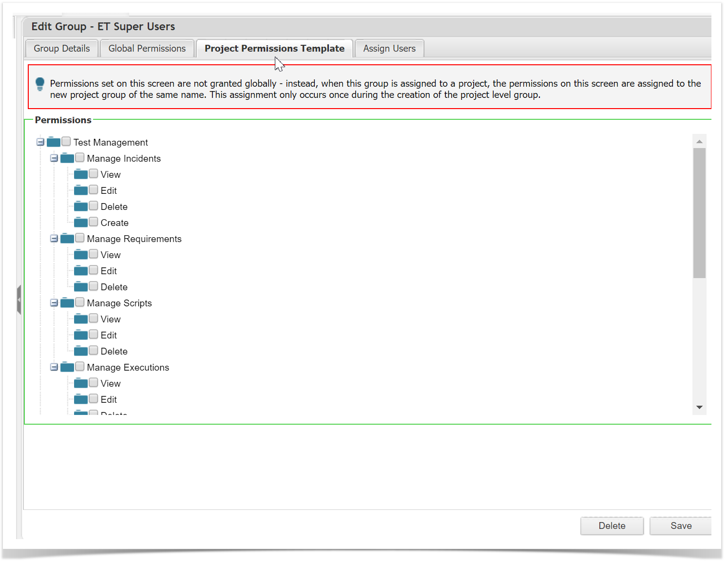Viewport: 728px width, 563px height.
Task: Click the Manage Scripts folder icon
Action: coord(67,303)
